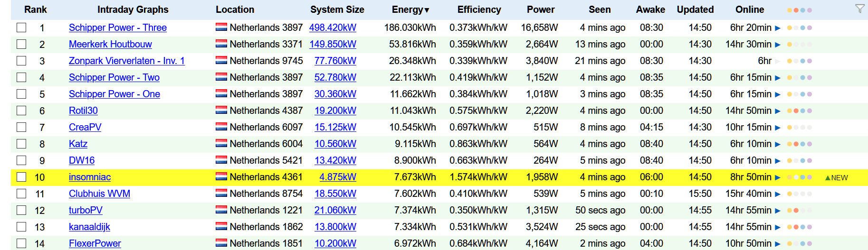Open the 4.875kW system size link
Image resolution: width=868 pixels, height=250 pixels.
(338, 177)
